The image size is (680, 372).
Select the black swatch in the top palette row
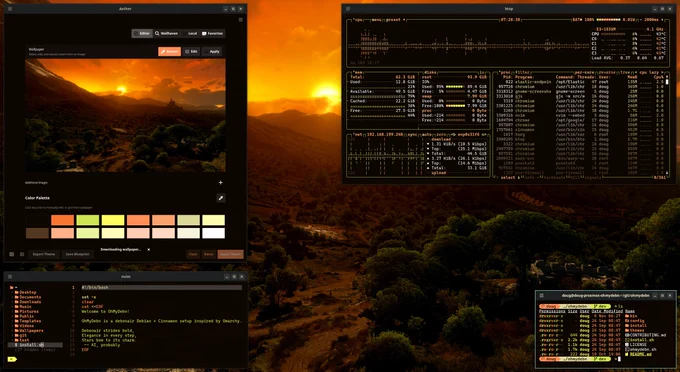pos(37,220)
